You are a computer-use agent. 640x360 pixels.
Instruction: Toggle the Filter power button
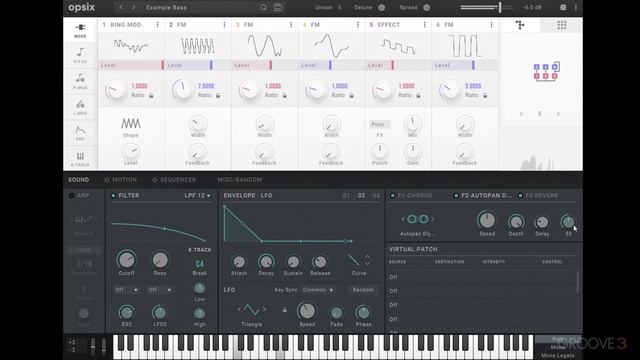[x=113, y=196]
